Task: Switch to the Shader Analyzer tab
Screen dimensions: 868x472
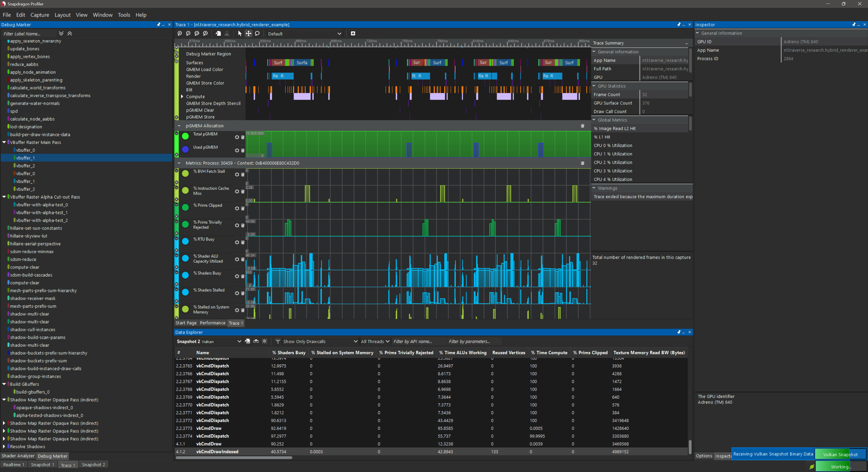Action: point(18,455)
